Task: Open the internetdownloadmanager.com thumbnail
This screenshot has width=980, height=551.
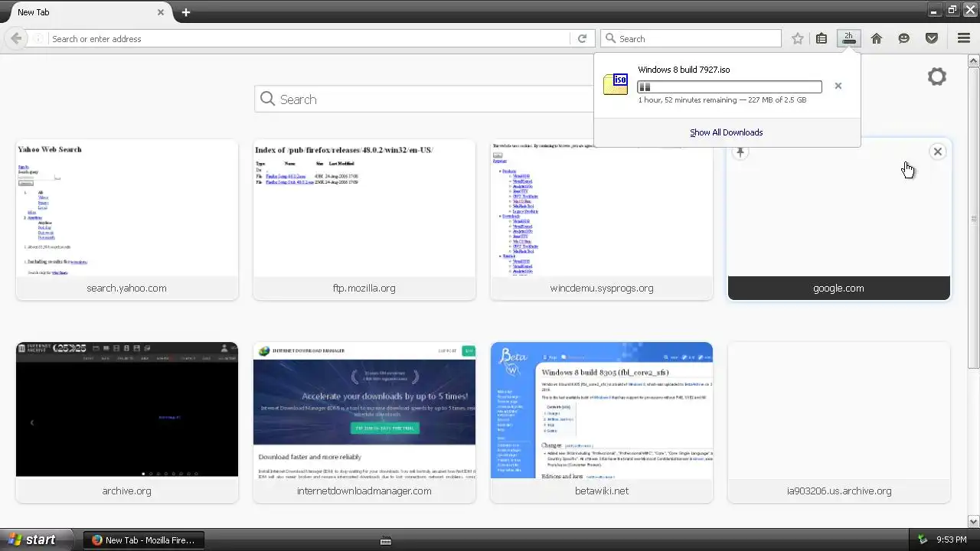Action: 364,422
